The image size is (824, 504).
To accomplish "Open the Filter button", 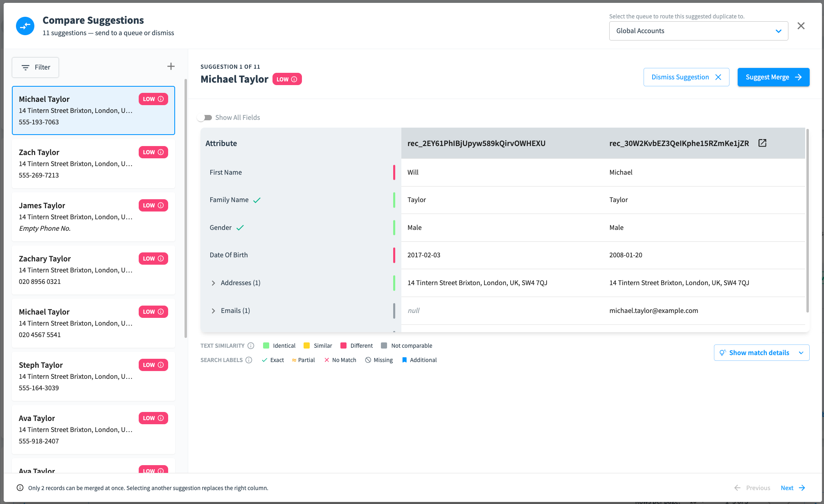I will (35, 67).
